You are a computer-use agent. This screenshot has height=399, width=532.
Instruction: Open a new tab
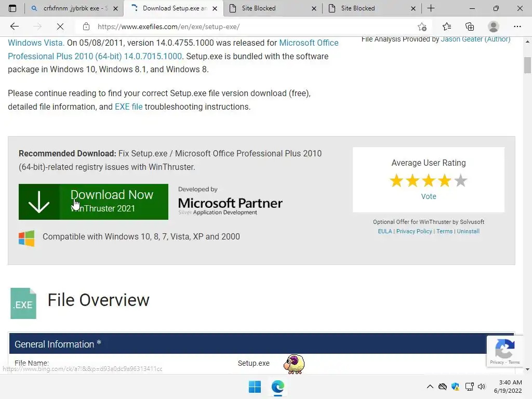pos(431,8)
